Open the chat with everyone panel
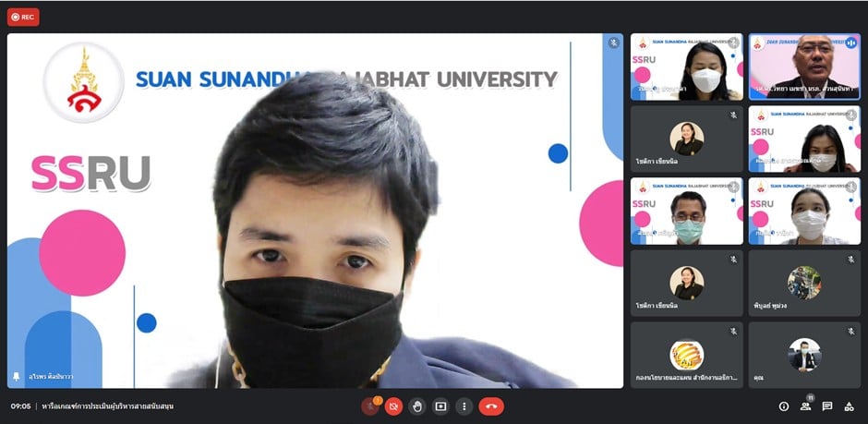The image size is (868, 424). coord(827,406)
